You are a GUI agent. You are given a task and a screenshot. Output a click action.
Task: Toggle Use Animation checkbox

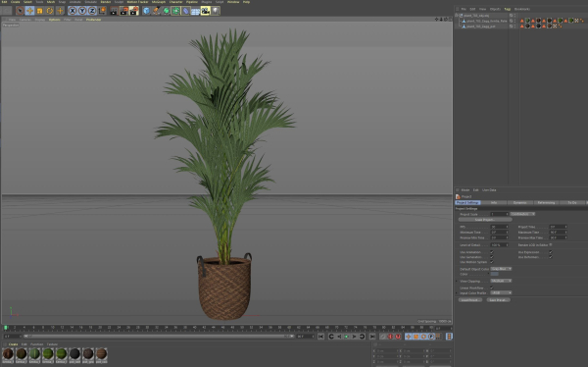point(492,252)
